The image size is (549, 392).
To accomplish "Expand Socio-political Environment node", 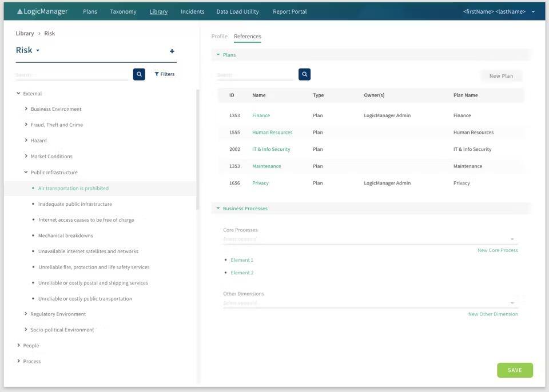I will coord(26,330).
